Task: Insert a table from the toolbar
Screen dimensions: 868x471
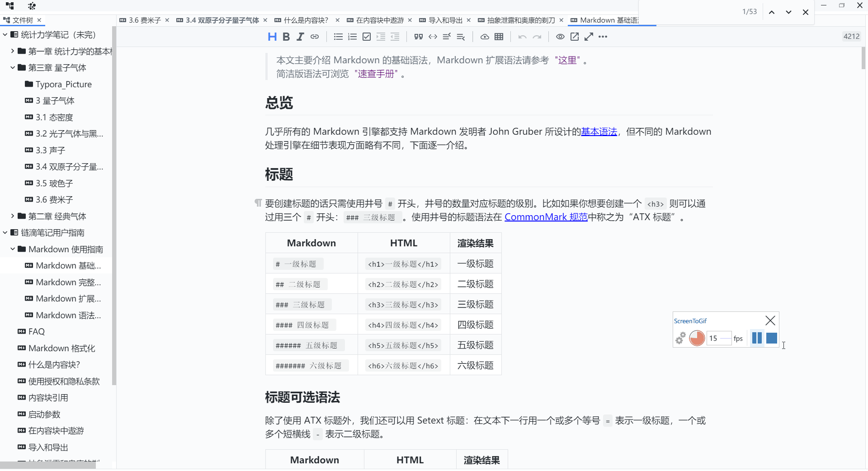Action: 499,37
